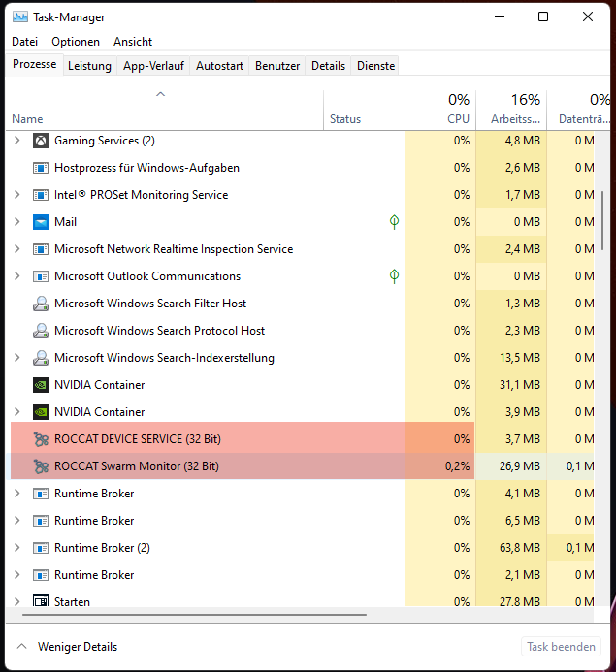
Task: Click the Search-Indexerstellung icon
Action: (x=41, y=358)
